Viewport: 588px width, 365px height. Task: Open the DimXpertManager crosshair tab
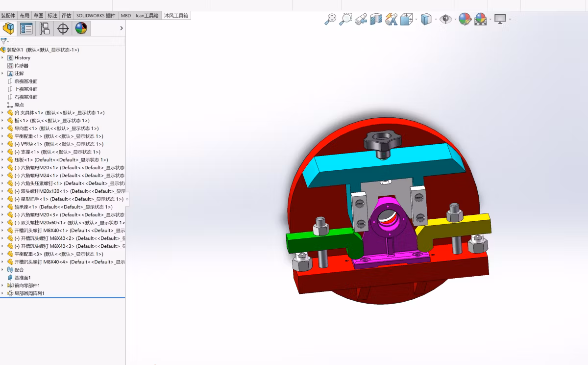(63, 28)
